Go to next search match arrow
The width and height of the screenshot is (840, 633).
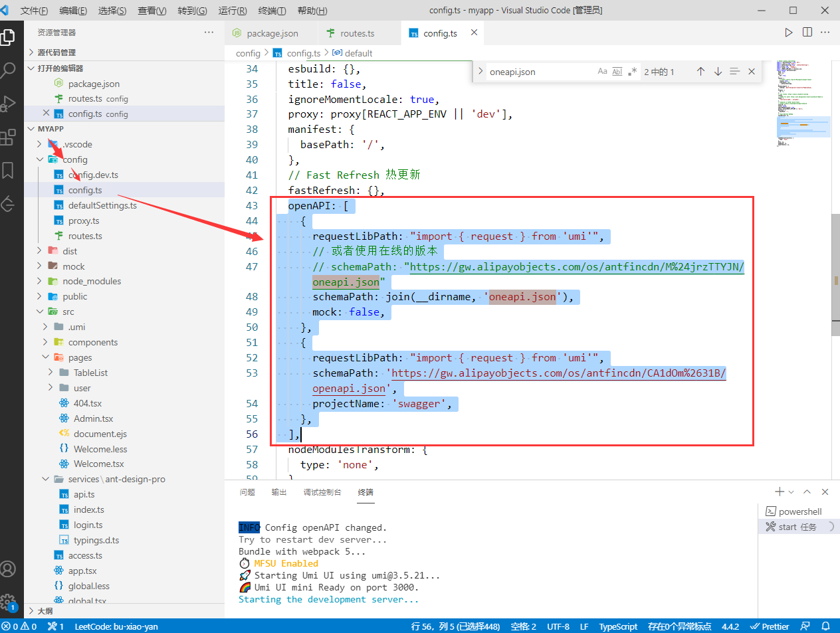click(x=718, y=72)
